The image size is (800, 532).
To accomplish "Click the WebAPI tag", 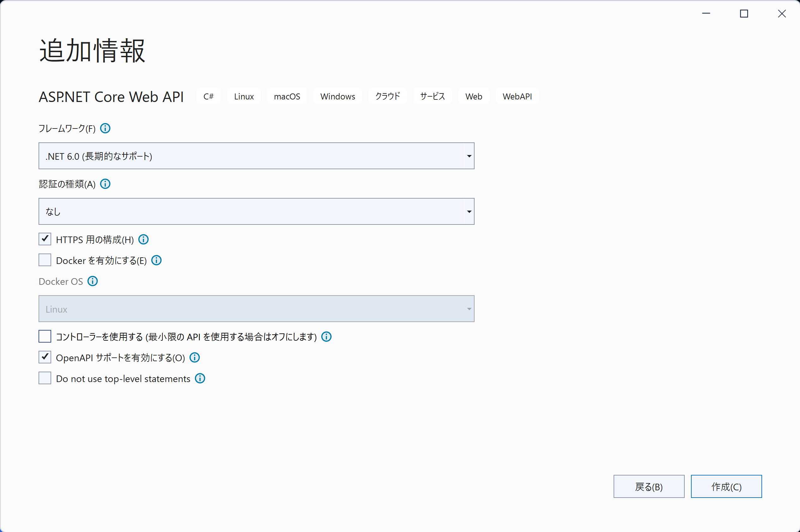I will coord(517,96).
